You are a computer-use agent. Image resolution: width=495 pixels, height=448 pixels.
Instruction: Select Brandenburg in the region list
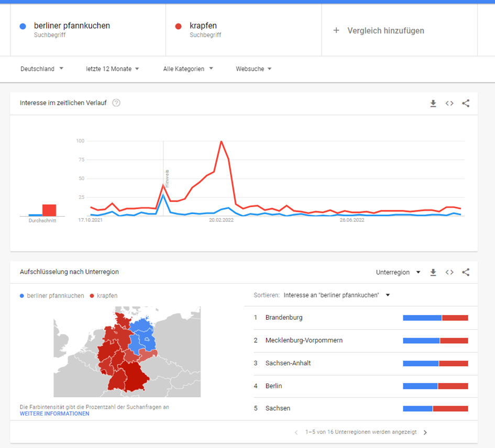point(284,317)
